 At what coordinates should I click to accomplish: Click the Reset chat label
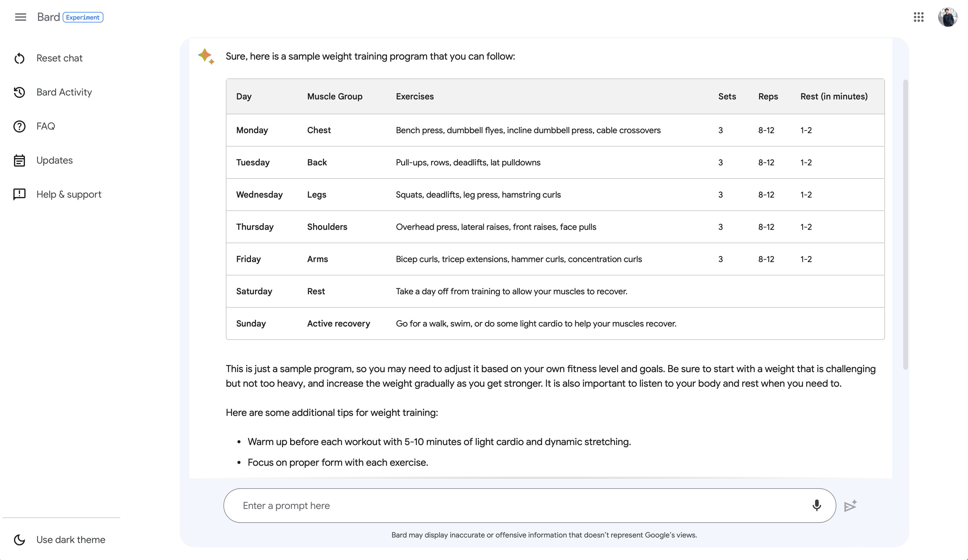[x=60, y=58]
